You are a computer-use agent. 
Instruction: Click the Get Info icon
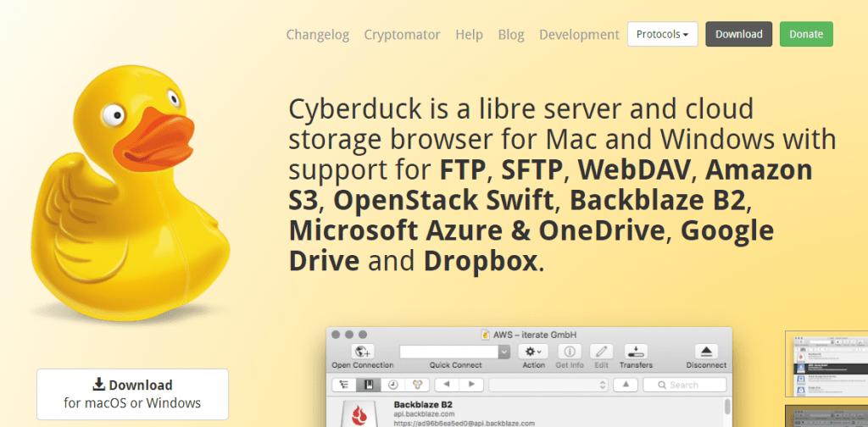[x=570, y=352]
